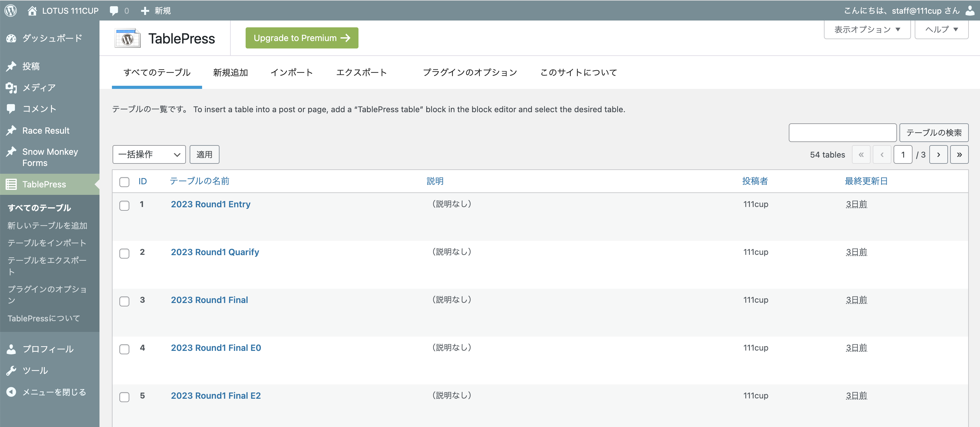The width and height of the screenshot is (980, 427).
Task: Click the Race Result pin icon
Action: coord(12,131)
